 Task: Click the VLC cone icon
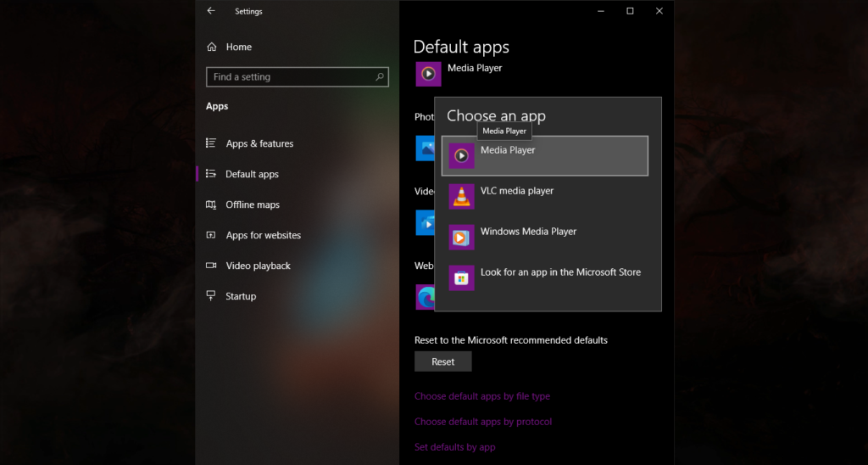click(461, 196)
